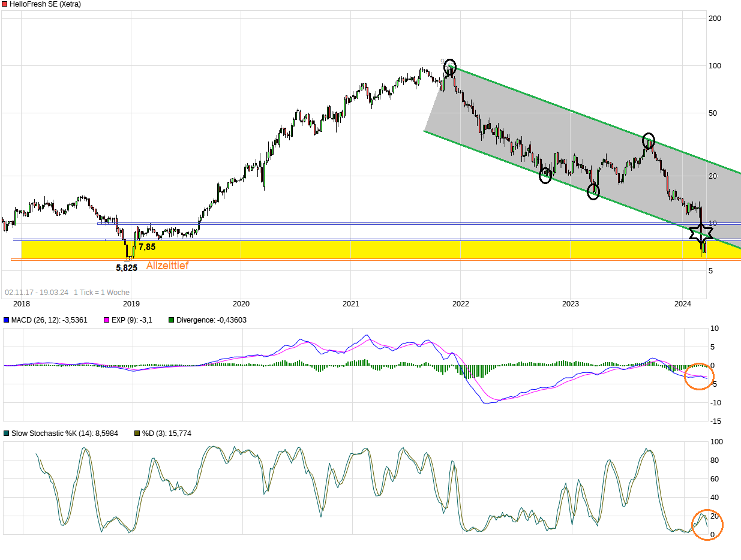Click the orange Allzeittief label

[x=167, y=266]
